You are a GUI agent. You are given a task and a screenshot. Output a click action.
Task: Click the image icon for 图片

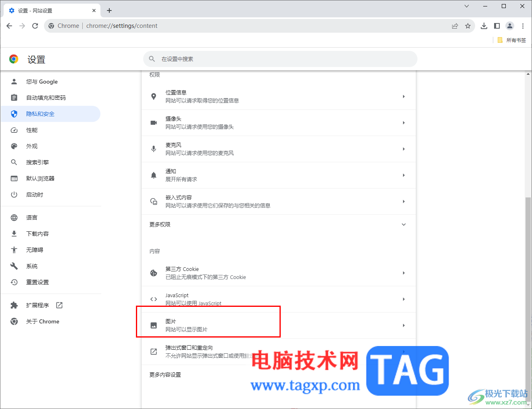click(154, 325)
